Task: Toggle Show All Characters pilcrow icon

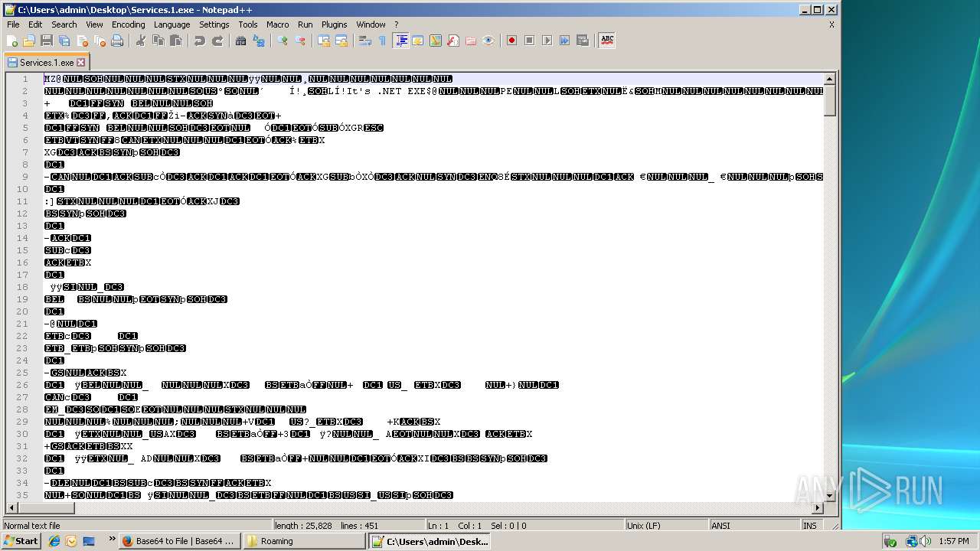Action: coord(383,41)
